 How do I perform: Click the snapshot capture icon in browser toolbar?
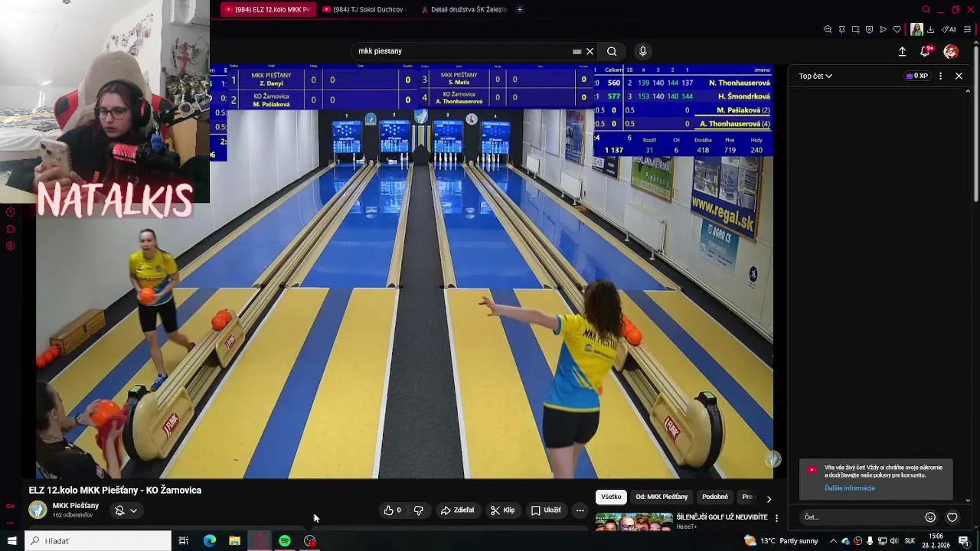[855, 30]
